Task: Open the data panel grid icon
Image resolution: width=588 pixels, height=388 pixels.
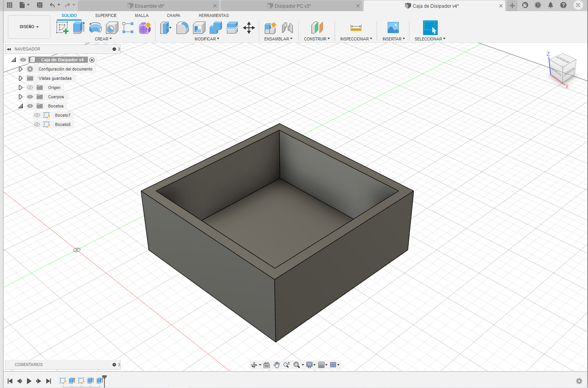Action: click(10, 5)
